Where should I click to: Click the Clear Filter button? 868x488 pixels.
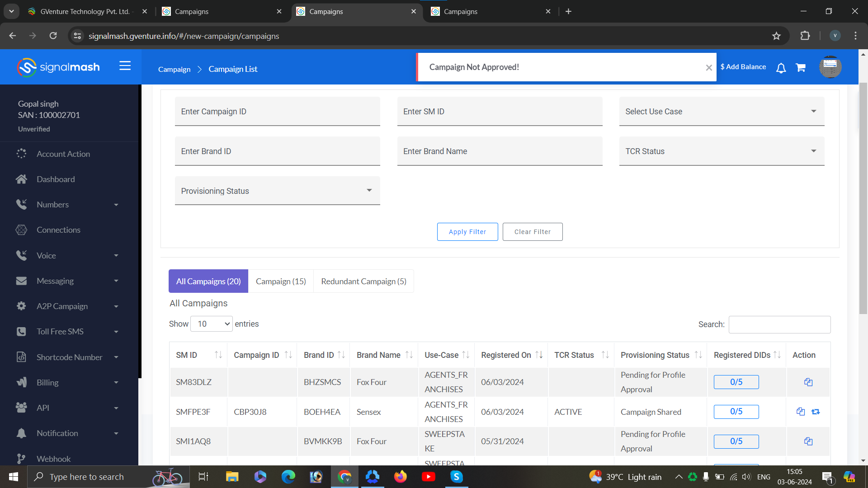[x=532, y=232]
